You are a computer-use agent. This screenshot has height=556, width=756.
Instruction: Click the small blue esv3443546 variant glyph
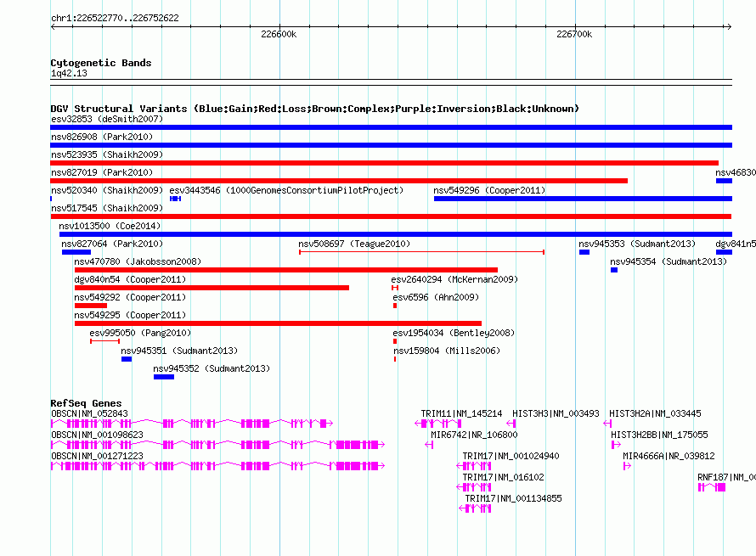(x=176, y=199)
